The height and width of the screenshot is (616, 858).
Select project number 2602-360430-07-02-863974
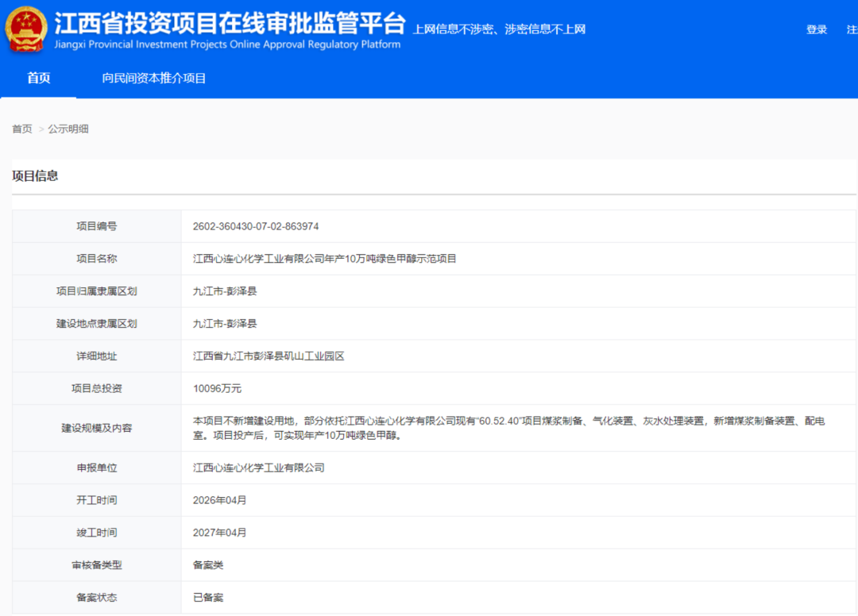click(x=256, y=226)
